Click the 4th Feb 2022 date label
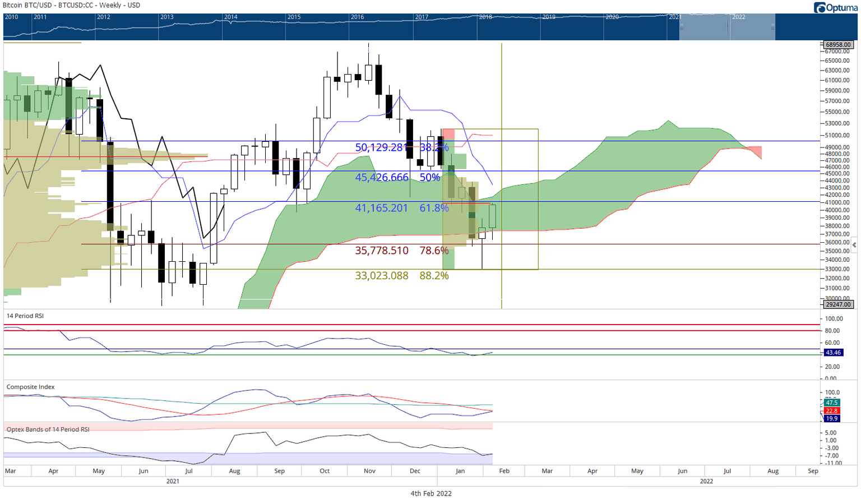Image resolution: width=861 pixels, height=504 pixels. pyautogui.click(x=430, y=494)
